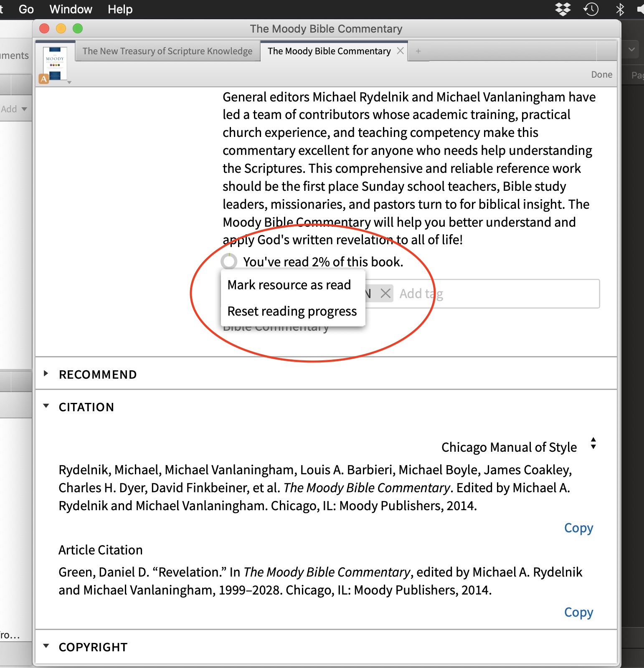Collapse the CITATION section

pos(46,406)
